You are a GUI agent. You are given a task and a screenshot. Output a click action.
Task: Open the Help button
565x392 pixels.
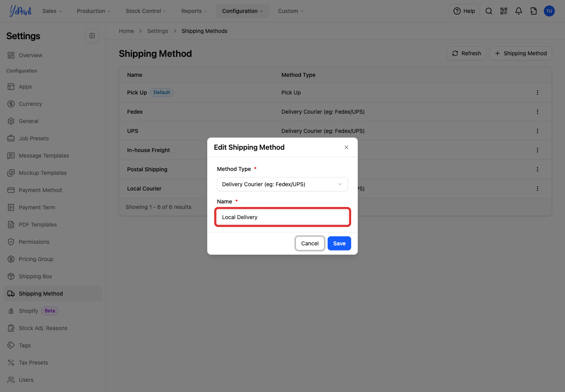[464, 11]
